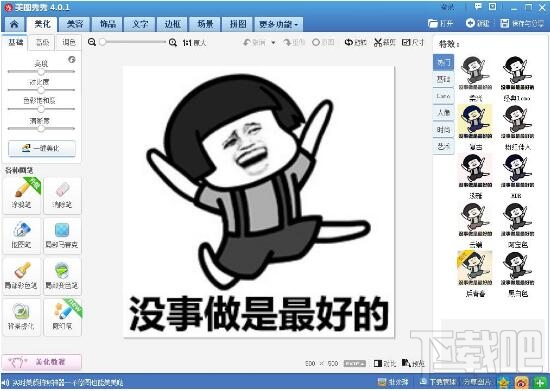Click the 对比 compare button below canvas

click(385, 364)
